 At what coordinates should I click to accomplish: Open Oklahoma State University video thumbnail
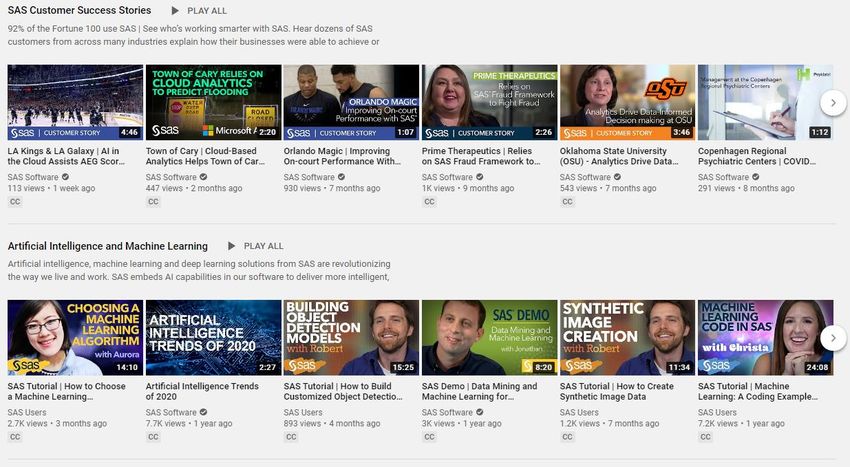627,103
